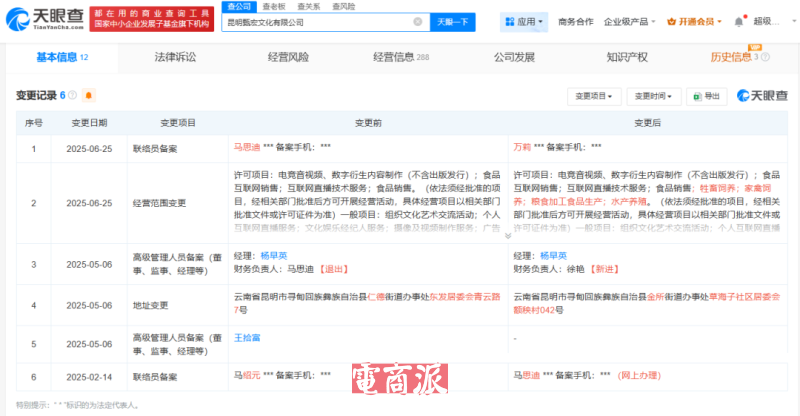800x416 pixels.
Task: Open the TianYanCha logo home link
Action: [45, 19]
